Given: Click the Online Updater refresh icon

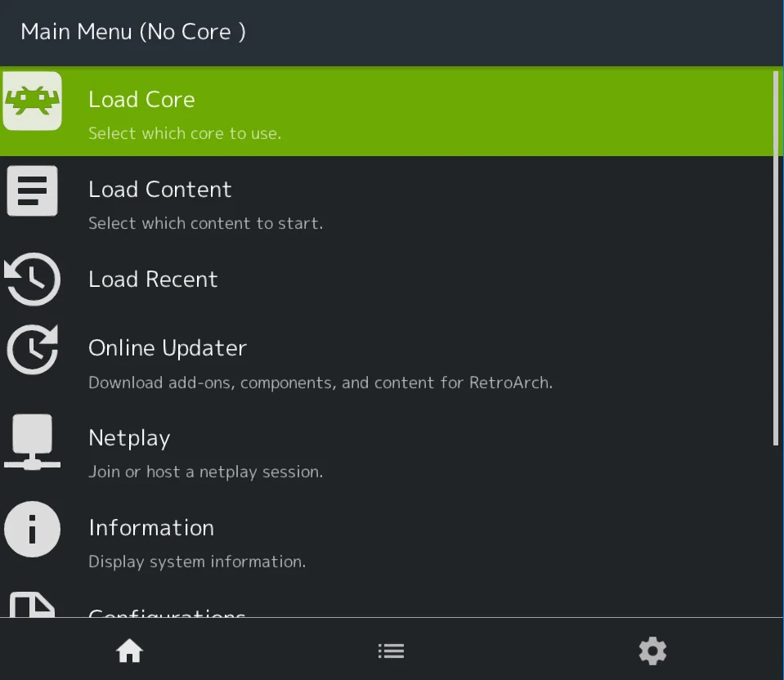Looking at the screenshot, I should (33, 350).
